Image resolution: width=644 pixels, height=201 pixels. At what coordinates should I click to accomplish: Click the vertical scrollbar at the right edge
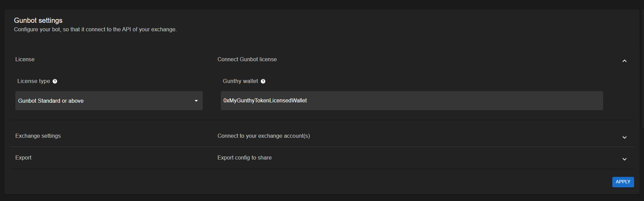tap(643, 68)
